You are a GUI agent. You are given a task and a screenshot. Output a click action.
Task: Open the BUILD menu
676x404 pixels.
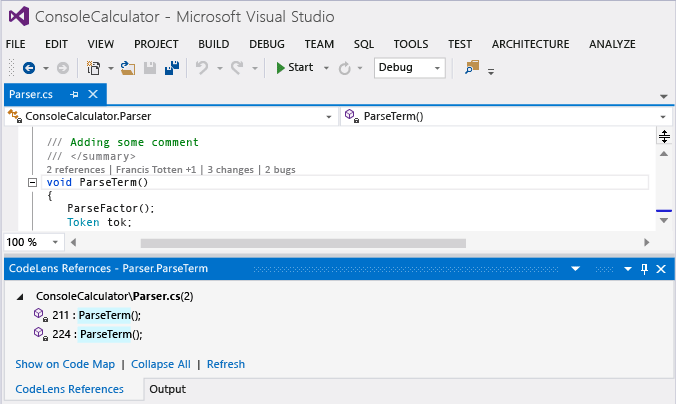click(214, 44)
